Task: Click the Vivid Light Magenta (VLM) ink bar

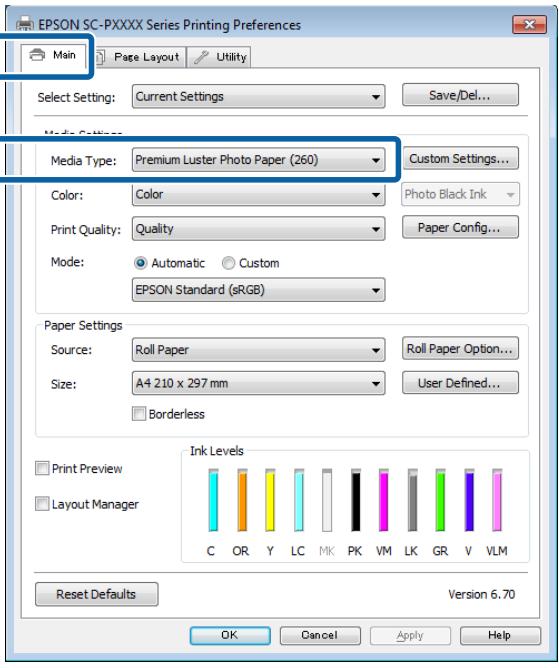Action: click(x=497, y=500)
